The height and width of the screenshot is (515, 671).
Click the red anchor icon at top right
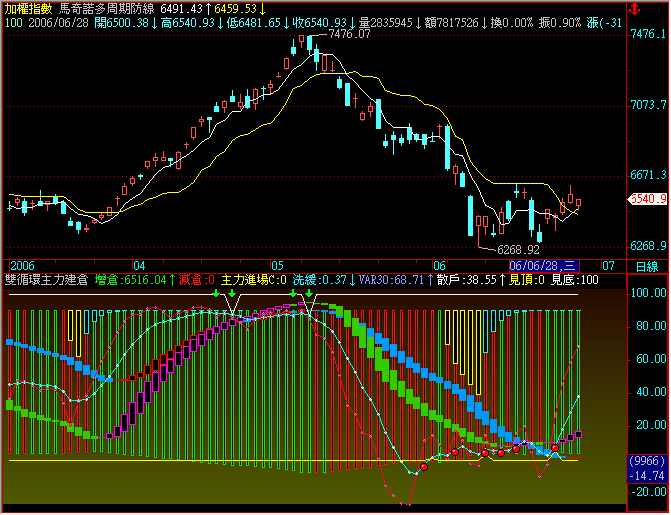tap(634, 9)
